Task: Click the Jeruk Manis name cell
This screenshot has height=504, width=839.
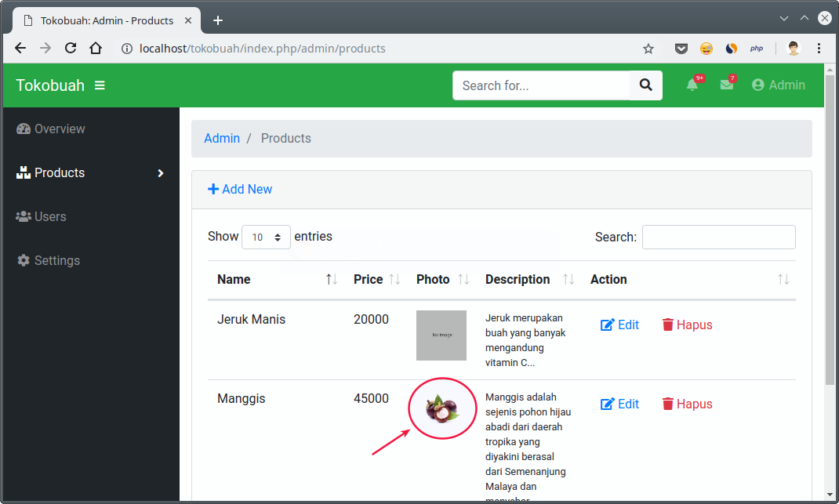Action: pos(251,320)
